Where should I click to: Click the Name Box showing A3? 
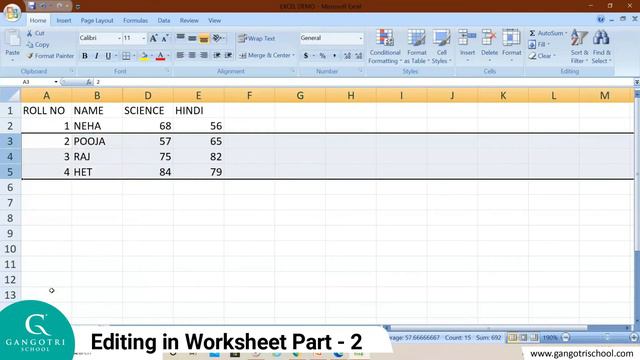coord(37,82)
